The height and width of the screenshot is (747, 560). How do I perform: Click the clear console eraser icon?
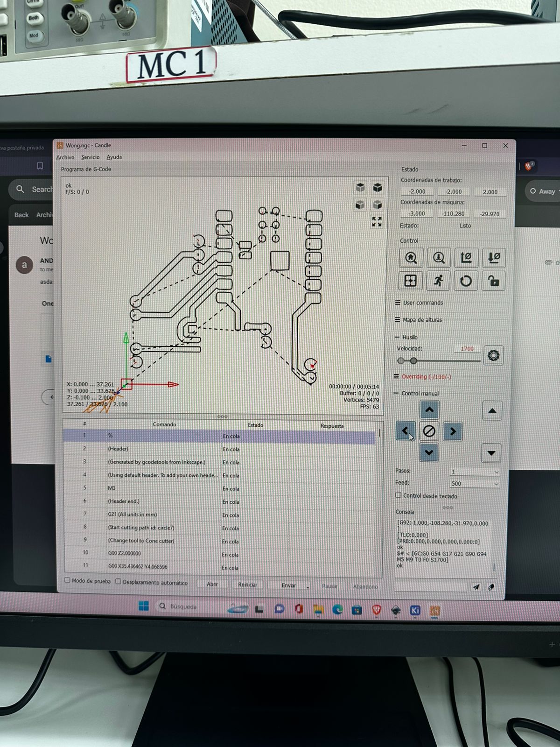[x=491, y=587]
